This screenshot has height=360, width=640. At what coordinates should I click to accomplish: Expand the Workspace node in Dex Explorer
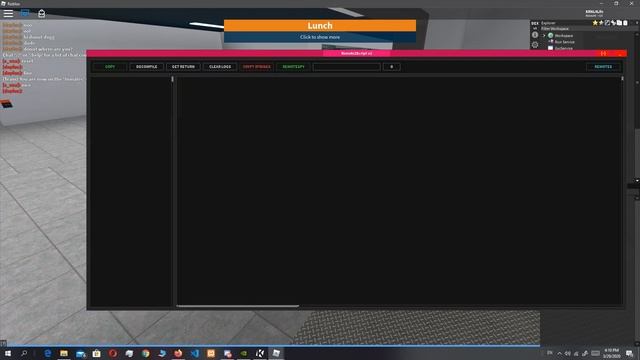[544, 36]
